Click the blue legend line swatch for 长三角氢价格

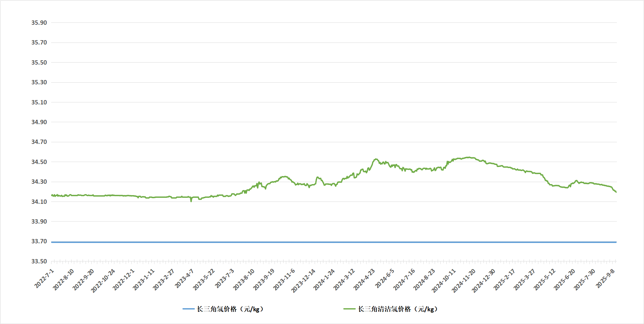(x=188, y=309)
